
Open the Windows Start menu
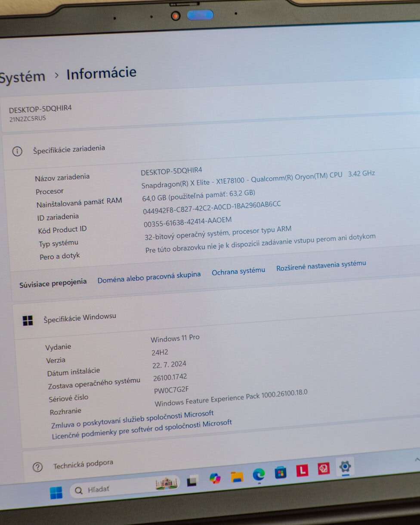(x=56, y=493)
